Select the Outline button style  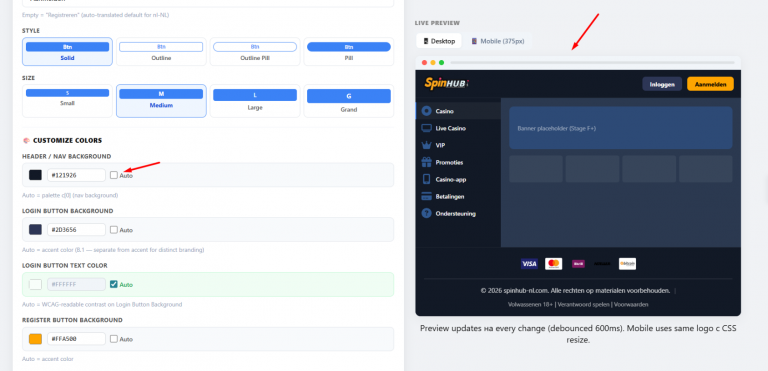point(161,51)
